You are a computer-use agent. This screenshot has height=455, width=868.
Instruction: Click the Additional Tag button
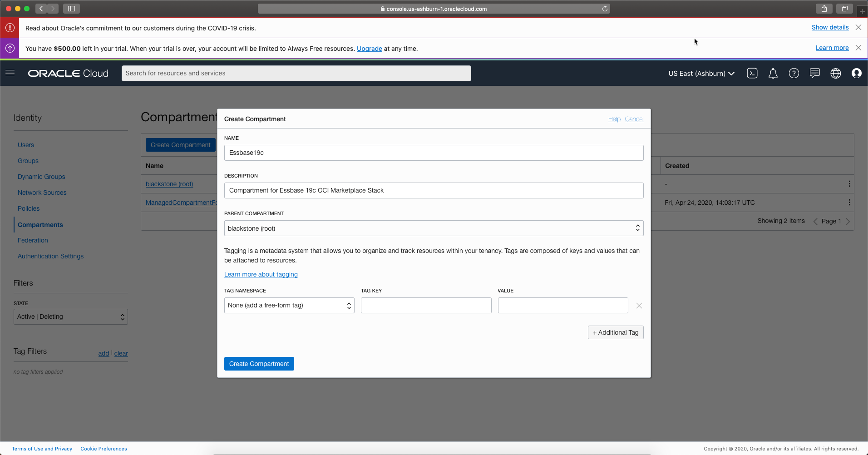click(x=615, y=332)
